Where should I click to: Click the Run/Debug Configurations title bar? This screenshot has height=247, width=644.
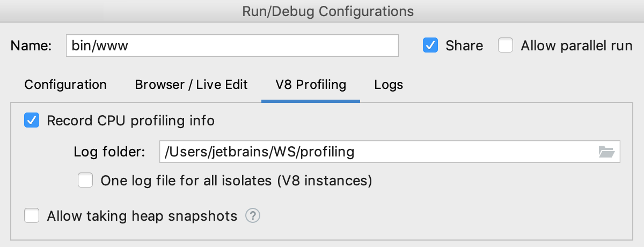click(x=322, y=11)
